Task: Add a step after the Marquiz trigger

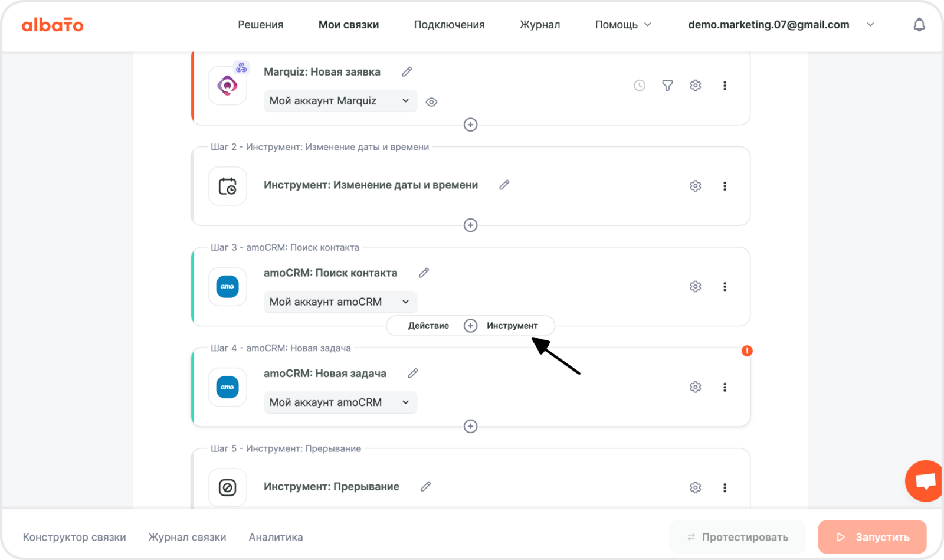Action: point(470,125)
